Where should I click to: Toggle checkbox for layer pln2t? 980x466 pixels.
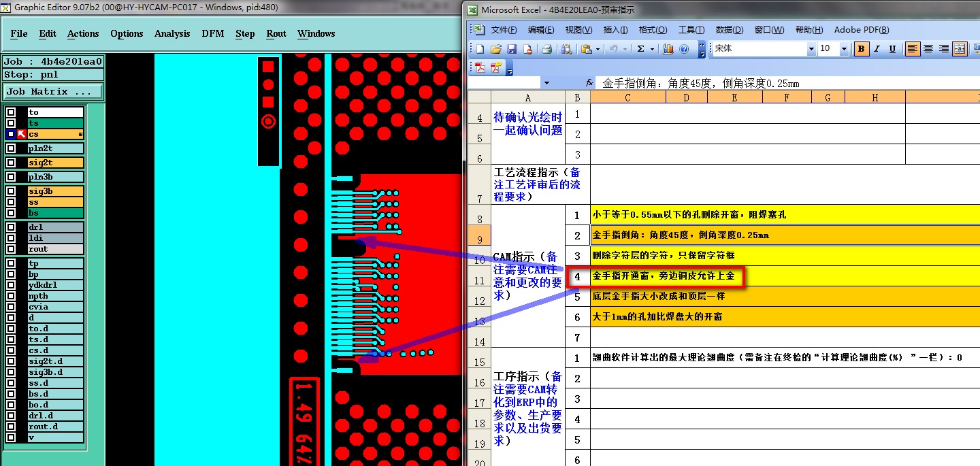click(11, 148)
